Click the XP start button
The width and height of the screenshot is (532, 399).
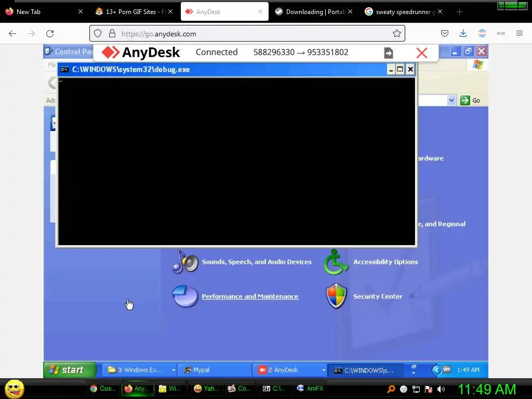[x=70, y=370]
